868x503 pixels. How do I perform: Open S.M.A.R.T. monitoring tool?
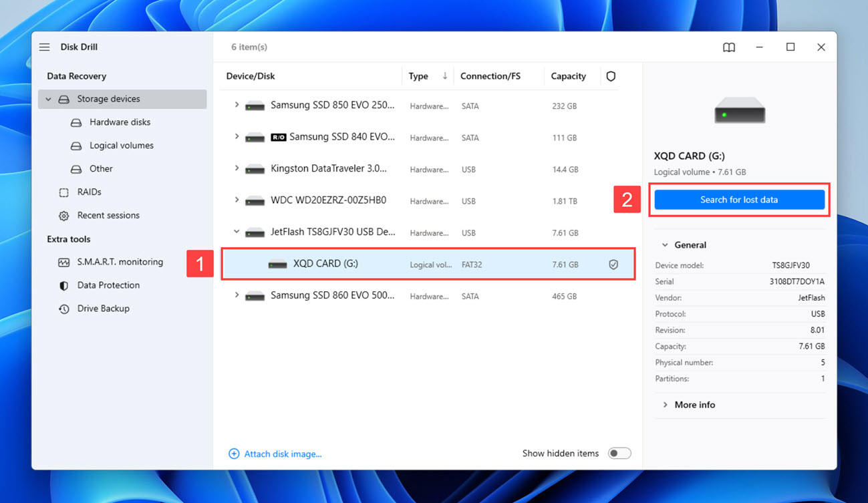[x=120, y=262]
